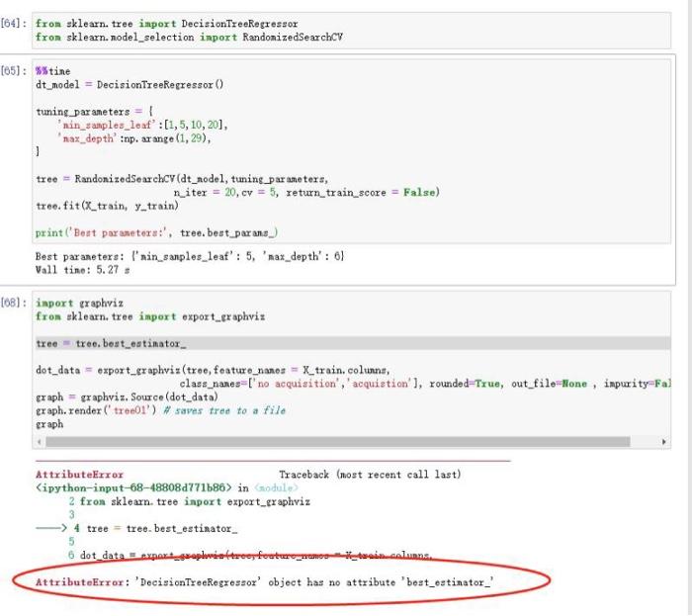The width and height of the screenshot is (692, 616).
Task: Click the 'n_iter = 20, cv = 5' line
Action: point(306,193)
